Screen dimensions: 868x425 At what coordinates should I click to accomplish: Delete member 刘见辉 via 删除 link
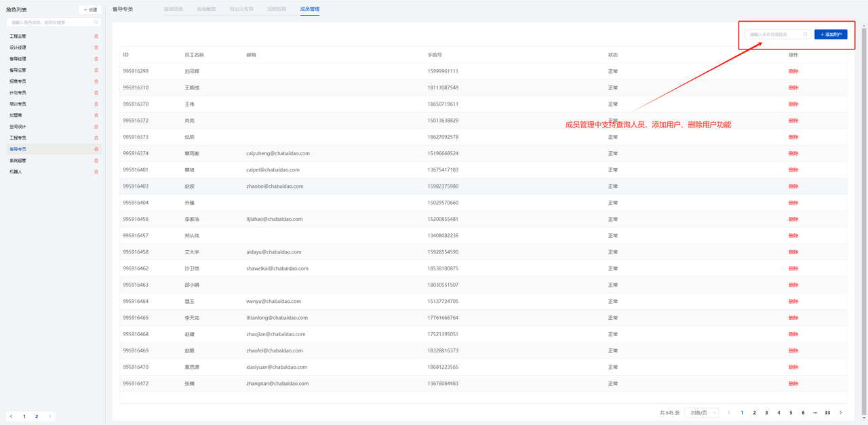tap(793, 71)
